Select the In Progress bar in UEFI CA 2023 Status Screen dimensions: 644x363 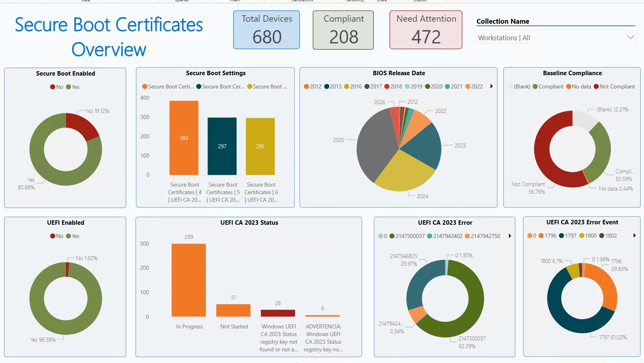189,280
